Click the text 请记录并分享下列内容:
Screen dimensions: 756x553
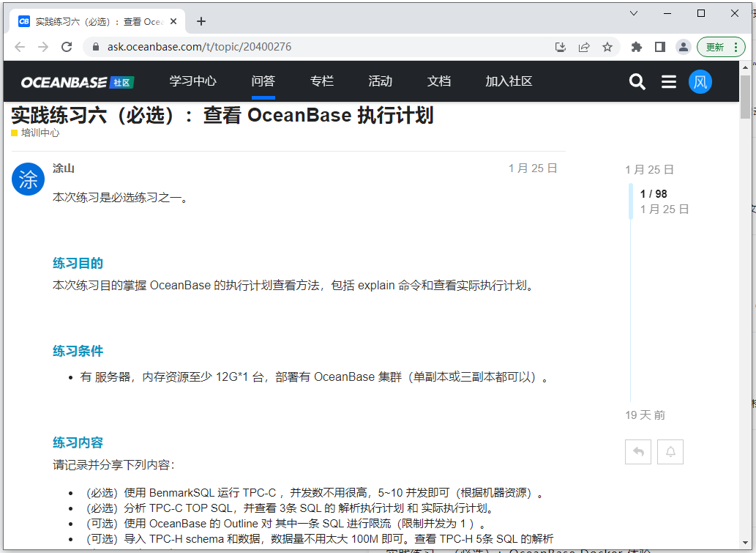113,465
